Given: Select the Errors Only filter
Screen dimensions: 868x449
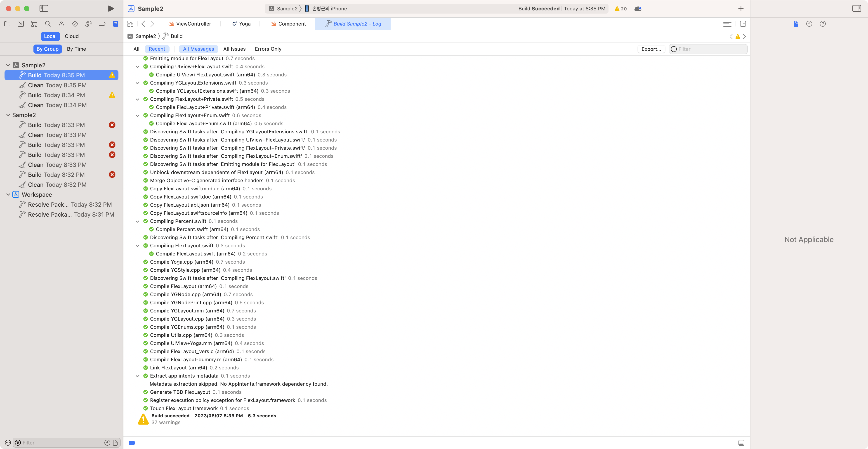Looking at the screenshot, I should click(268, 49).
